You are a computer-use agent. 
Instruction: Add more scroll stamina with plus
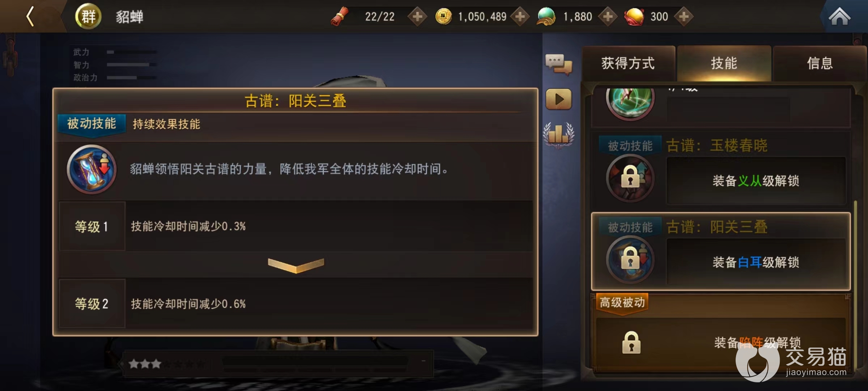[417, 17]
